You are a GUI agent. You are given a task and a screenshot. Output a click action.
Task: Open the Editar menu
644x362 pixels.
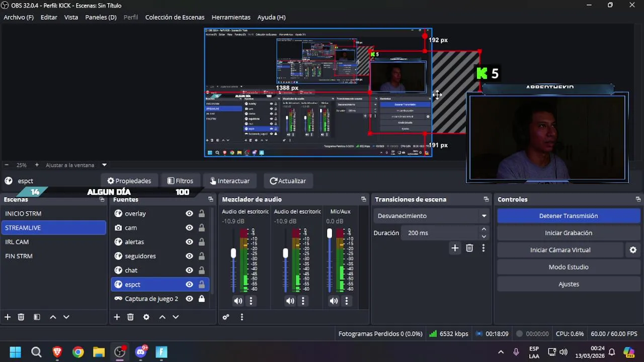click(49, 17)
